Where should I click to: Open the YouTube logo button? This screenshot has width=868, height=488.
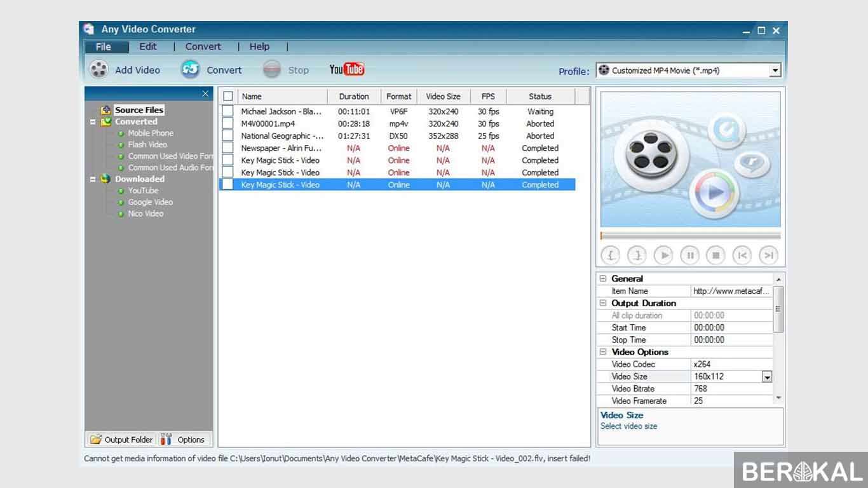point(347,69)
